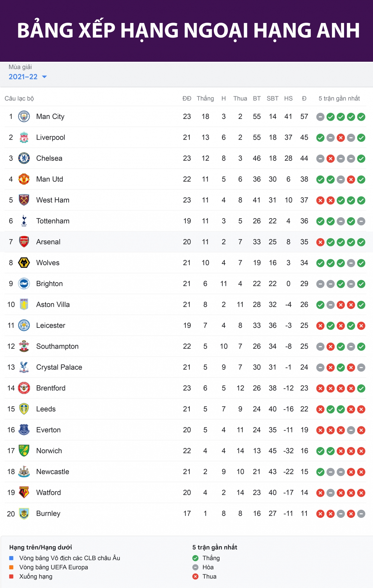Image resolution: width=373 pixels, height=588 pixels.
Task: Click the Tottenham club crest
Action: tap(24, 221)
